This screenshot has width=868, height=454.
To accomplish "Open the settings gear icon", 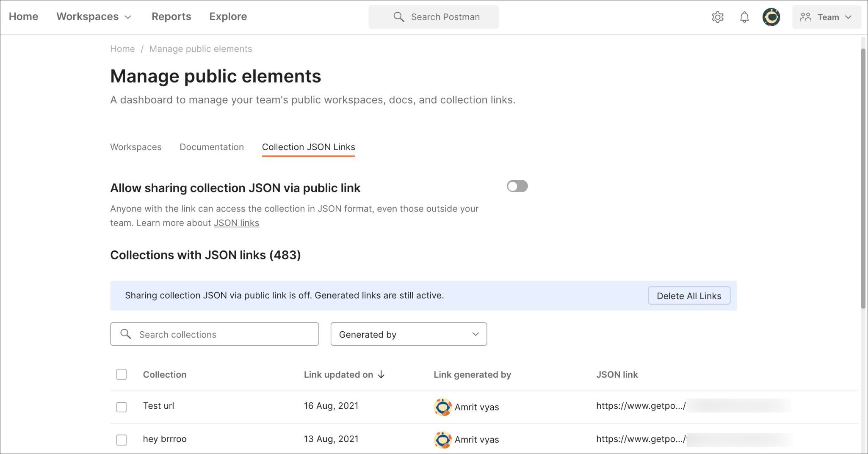I will coord(717,17).
